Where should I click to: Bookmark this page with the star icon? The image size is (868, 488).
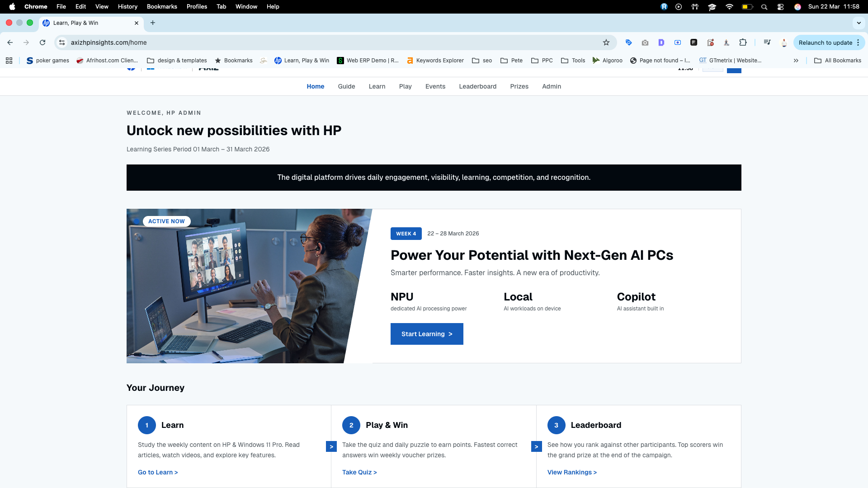coord(606,42)
